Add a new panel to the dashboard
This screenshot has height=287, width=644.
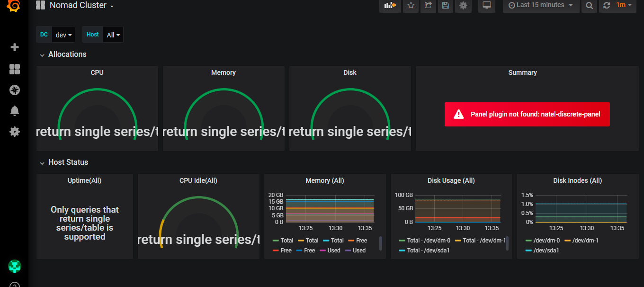click(389, 6)
